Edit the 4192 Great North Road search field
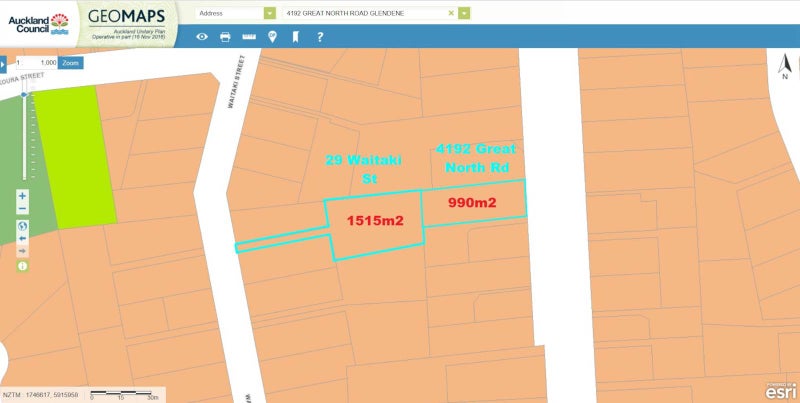800x403 pixels. coord(366,13)
